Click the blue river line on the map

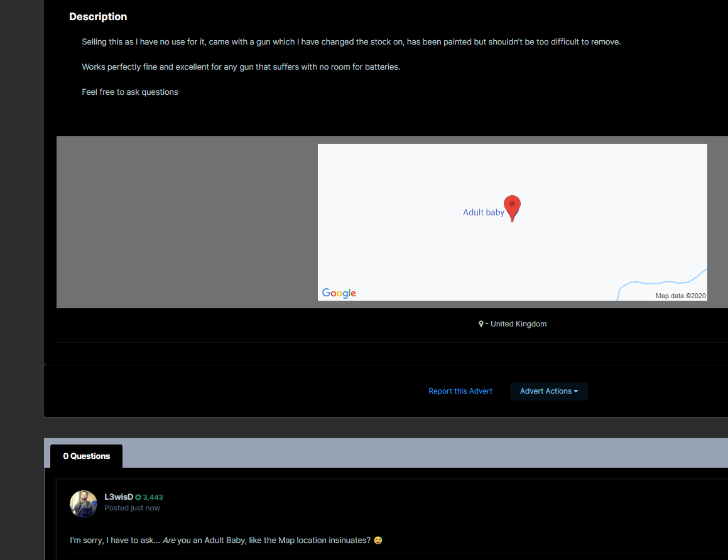tap(660, 283)
